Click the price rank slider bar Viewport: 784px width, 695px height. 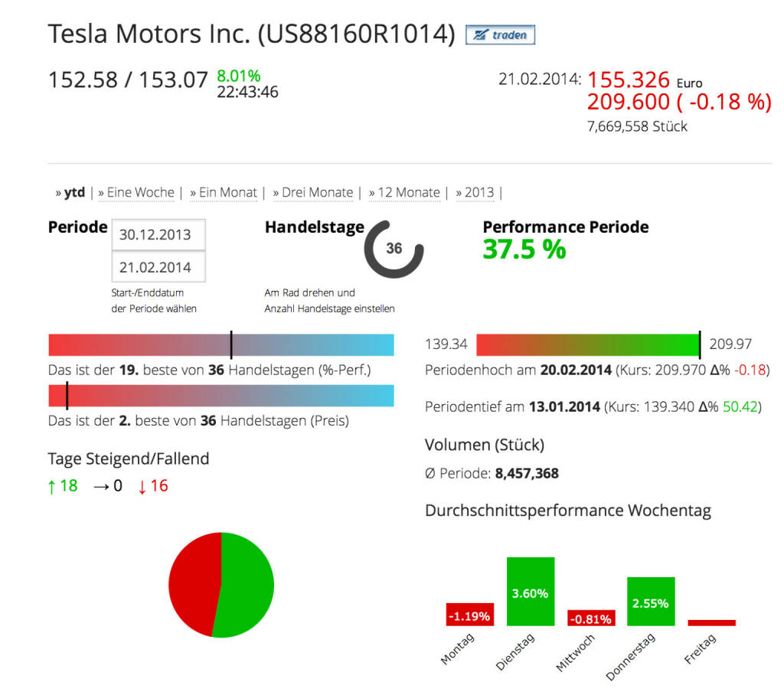coord(220,396)
